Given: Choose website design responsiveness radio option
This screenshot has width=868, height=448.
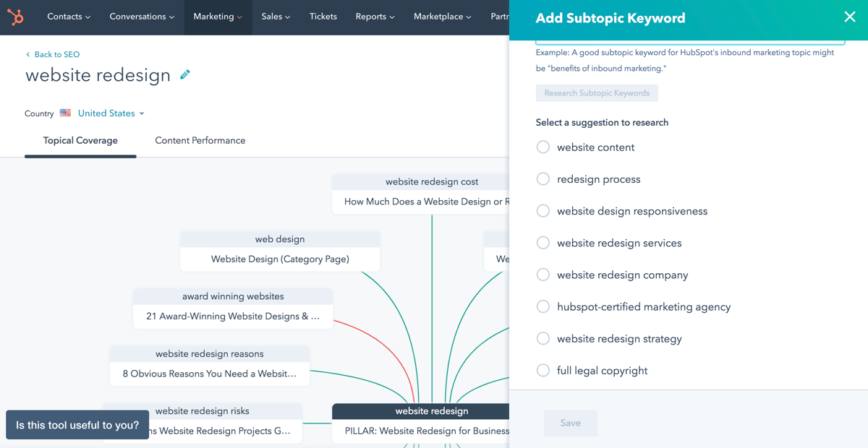Looking at the screenshot, I should pos(543,211).
